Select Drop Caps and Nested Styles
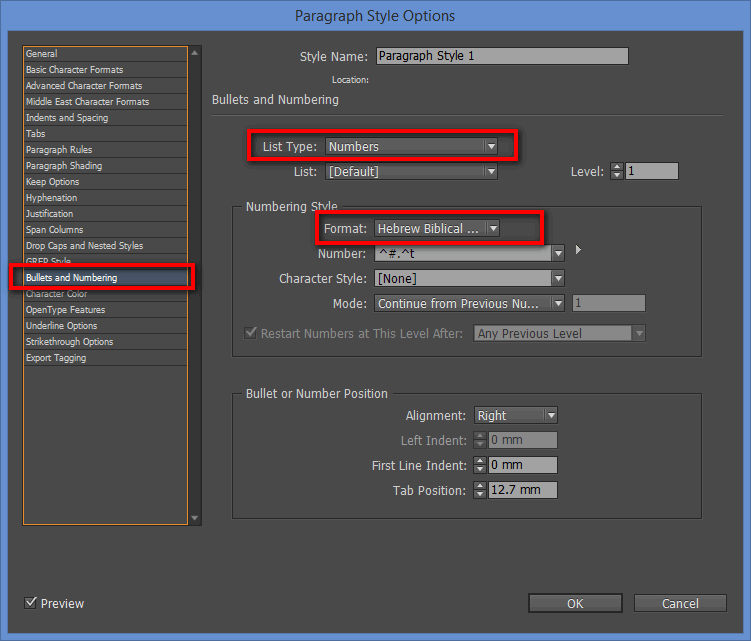The width and height of the screenshot is (751, 641). [105, 246]
